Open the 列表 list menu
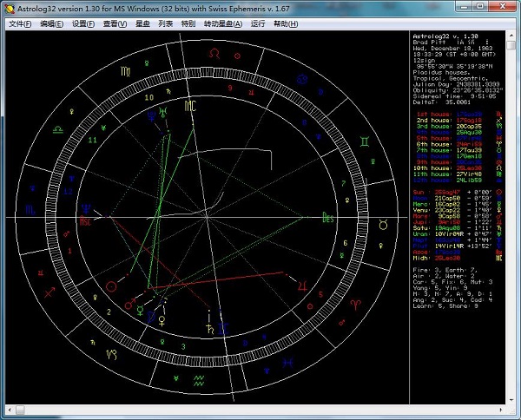521x420 pixels. [166, 24]
